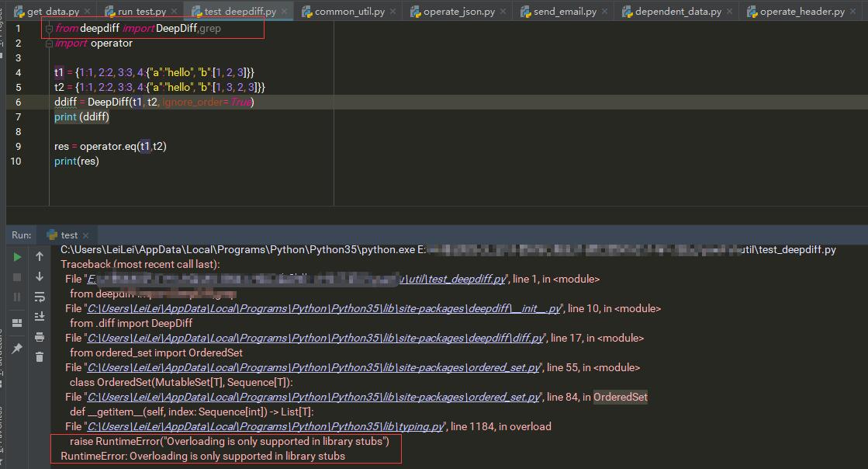
Task: Select the test_deepdiff.py tab
Action: click(240, 11)
